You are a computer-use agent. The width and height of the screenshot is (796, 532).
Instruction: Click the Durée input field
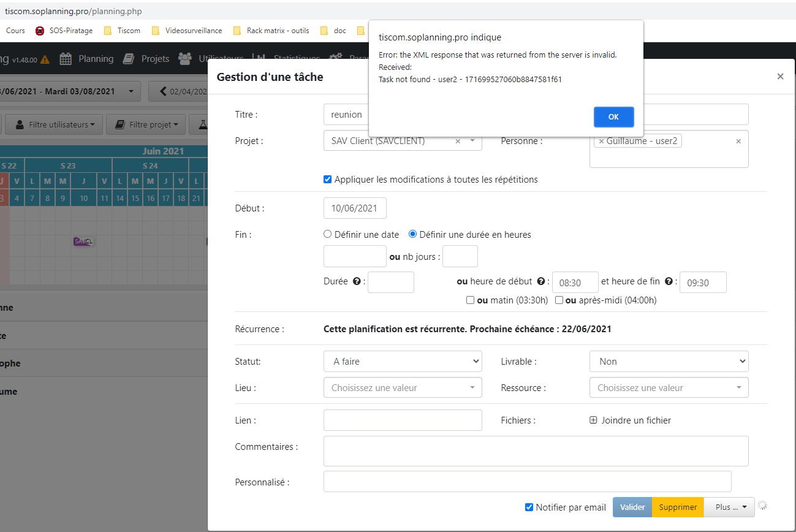pos(391,283)
